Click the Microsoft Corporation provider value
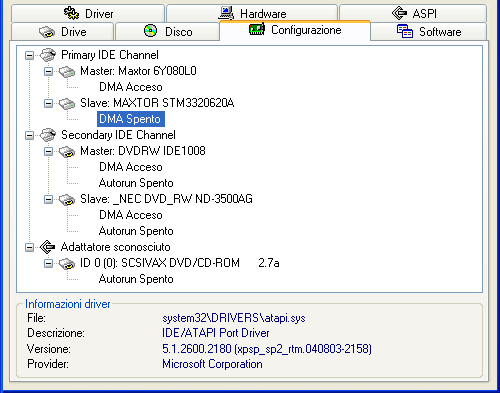Viewport: 500px width, 393px height. click(x=212, y=364)
